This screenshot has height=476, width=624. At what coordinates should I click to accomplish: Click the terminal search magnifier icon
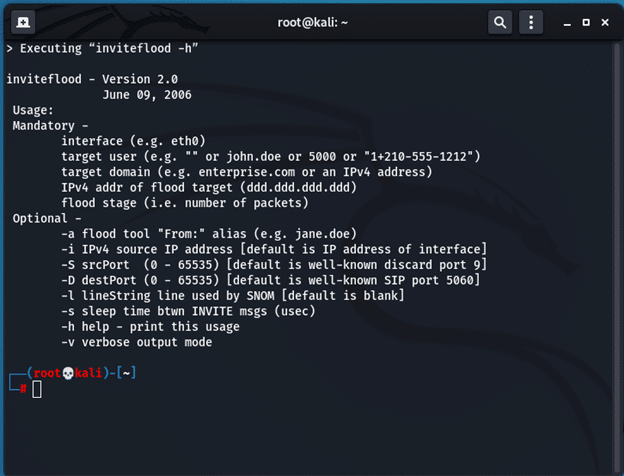click(x=498, y=22)
